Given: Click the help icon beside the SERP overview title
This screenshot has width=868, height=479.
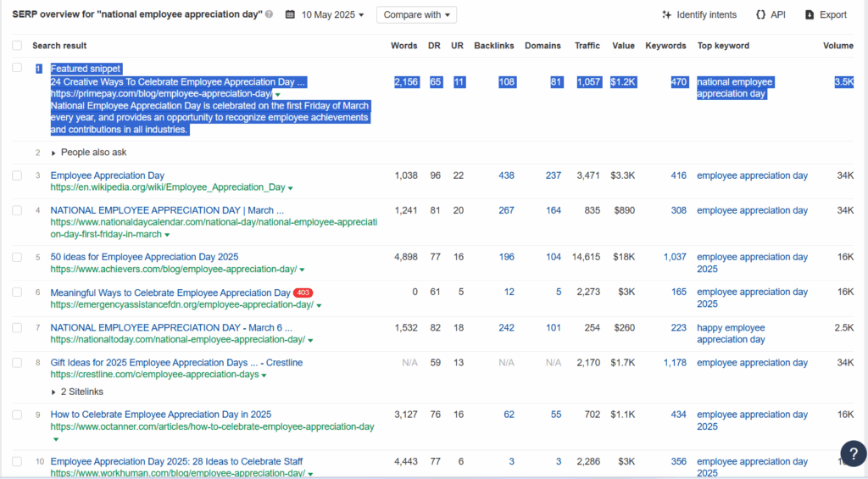Looking at the screenshot, I should [x=269, y=14].
